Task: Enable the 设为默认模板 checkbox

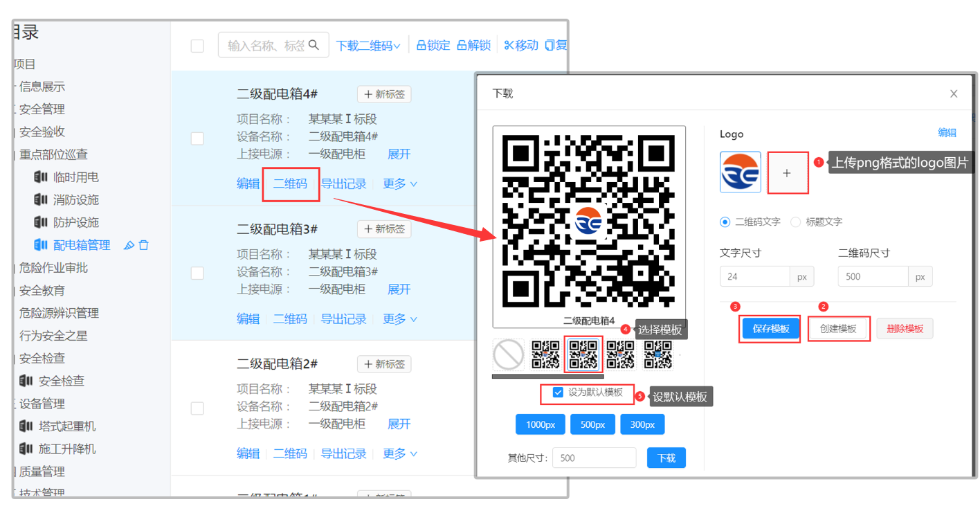Action: click(557, 393)
